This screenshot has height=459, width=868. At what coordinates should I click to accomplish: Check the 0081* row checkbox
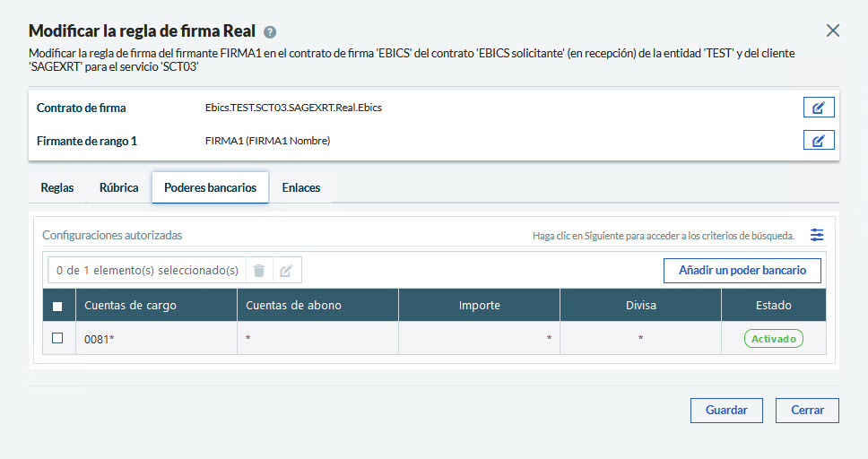click(x=57, y=339)
